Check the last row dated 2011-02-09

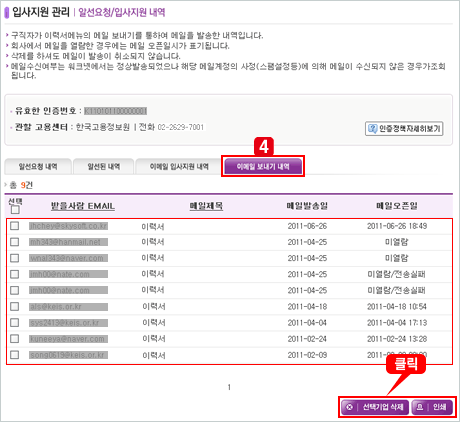[15, 355]
